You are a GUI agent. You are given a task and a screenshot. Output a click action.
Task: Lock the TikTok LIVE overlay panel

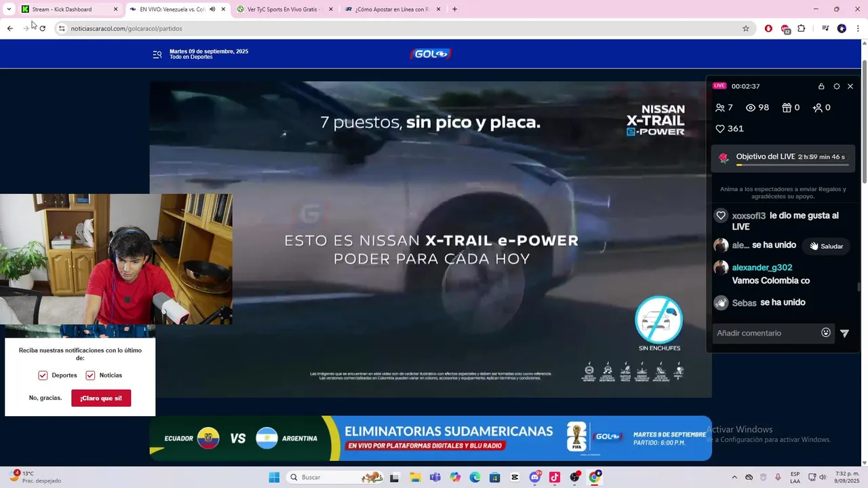pyautogui.click(x=821, y=86)
